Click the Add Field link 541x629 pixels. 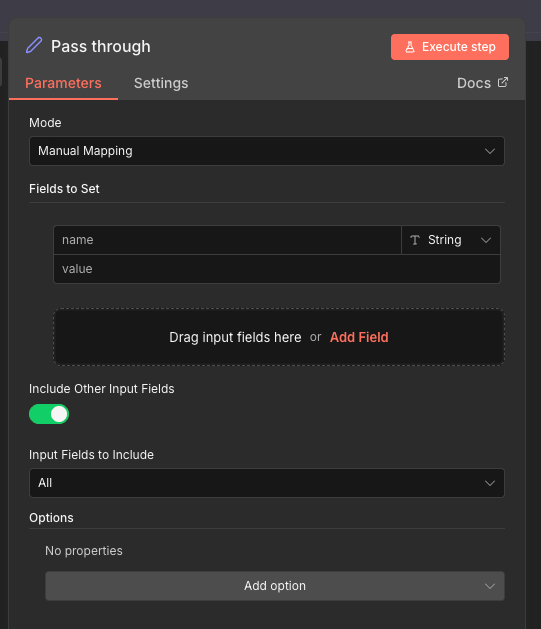(x=359, y=337)
